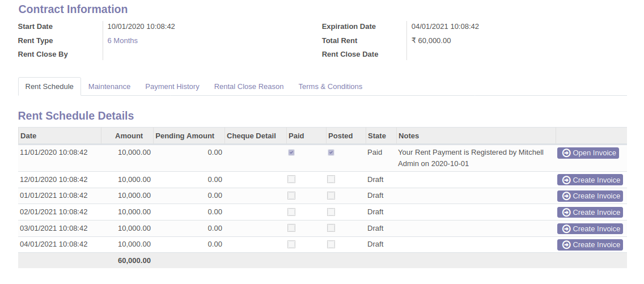
Task: Create invoice for 01/01/2021 rent
Action: point(590,196)
